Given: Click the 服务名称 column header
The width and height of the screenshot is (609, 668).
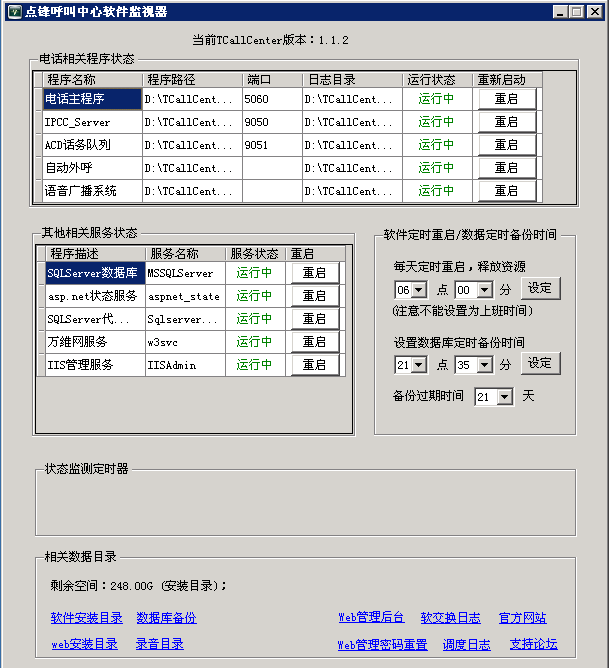Looking at the screenshot, I should click(185, 254).
